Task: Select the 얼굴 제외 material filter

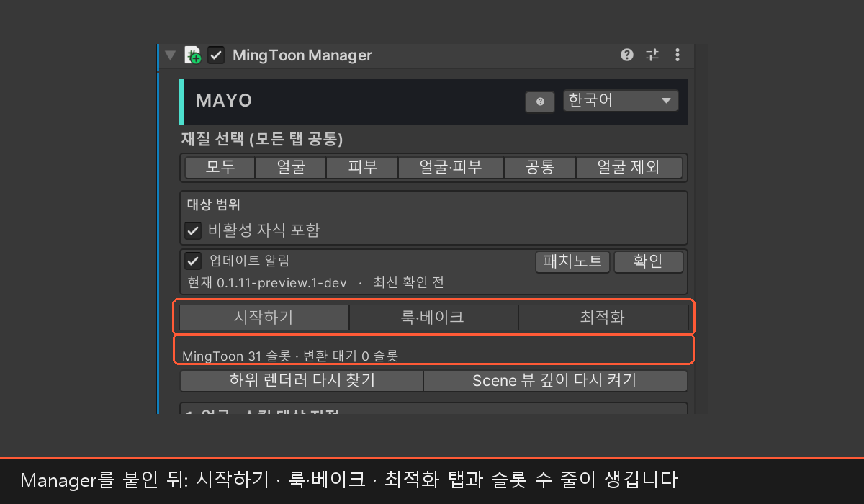Action: [629, 167]
